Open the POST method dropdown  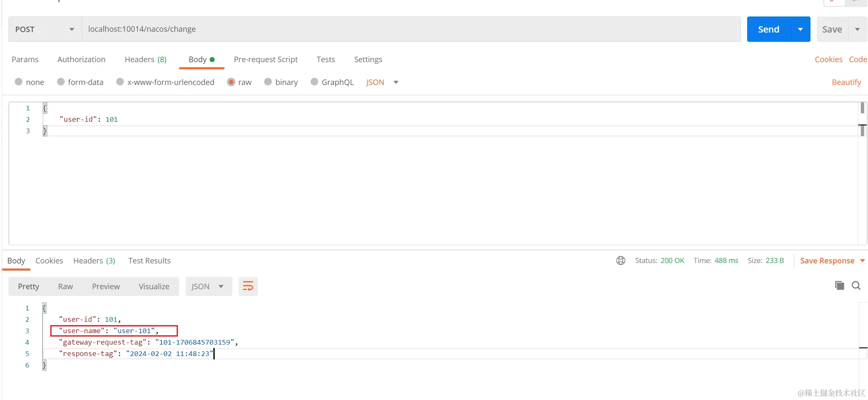point(45,29)
